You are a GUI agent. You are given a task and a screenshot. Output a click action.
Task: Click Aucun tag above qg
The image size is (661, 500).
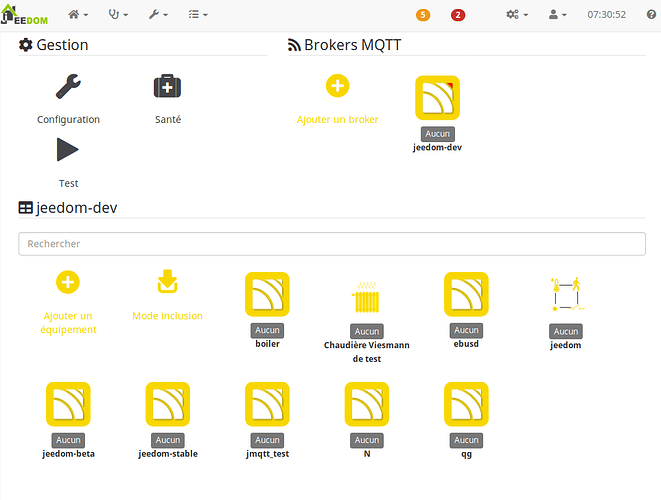click(x=466, y=440)
